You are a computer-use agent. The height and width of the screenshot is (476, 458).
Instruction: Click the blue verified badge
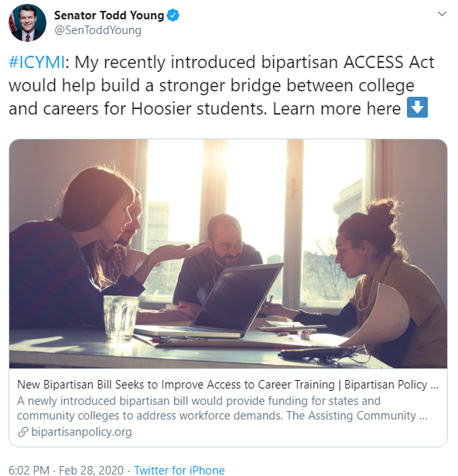click(173, 15)
